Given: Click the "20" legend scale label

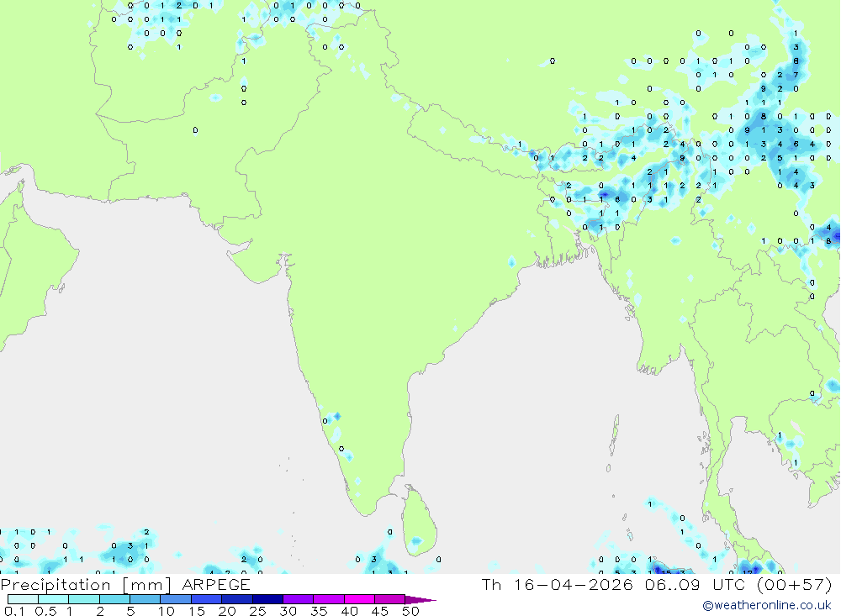Looking at the screenshot, I should (x=227, y=611).
